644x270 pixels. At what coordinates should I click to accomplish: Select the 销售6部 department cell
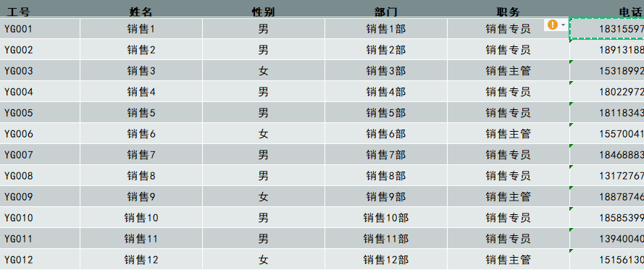(x=385, y=134)
